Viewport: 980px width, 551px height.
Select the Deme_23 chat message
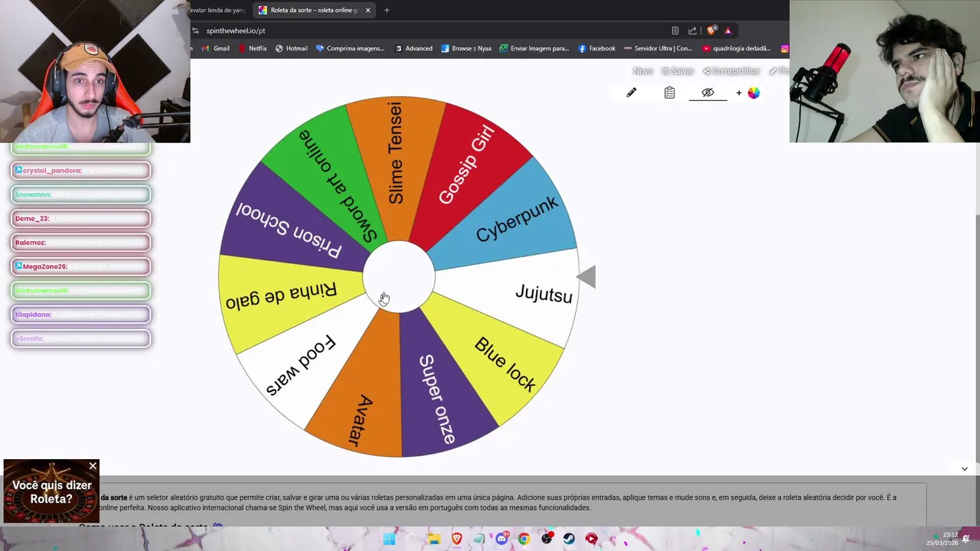[81, 219]
